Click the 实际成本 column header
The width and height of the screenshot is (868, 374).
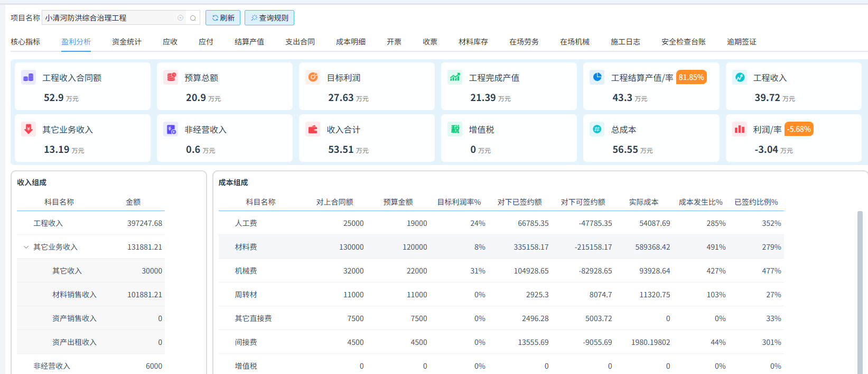pyautogui.click(x=643, y=202)
